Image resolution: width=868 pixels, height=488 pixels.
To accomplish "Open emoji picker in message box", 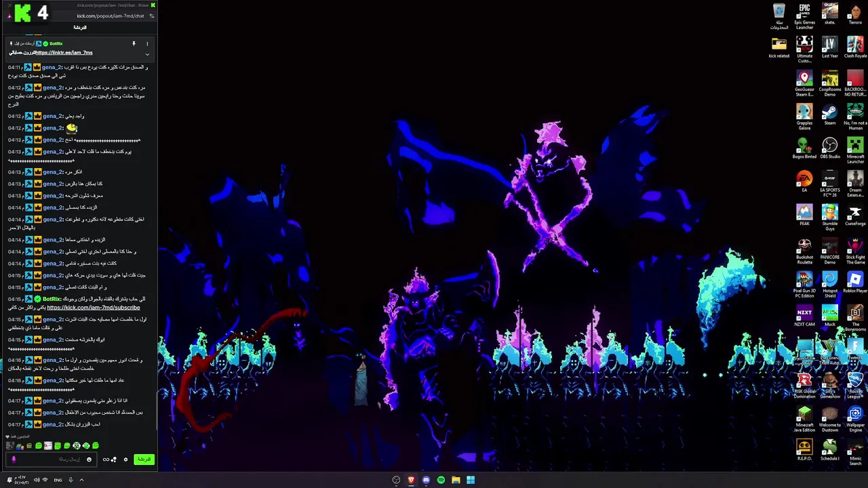I will pos(89,460).
